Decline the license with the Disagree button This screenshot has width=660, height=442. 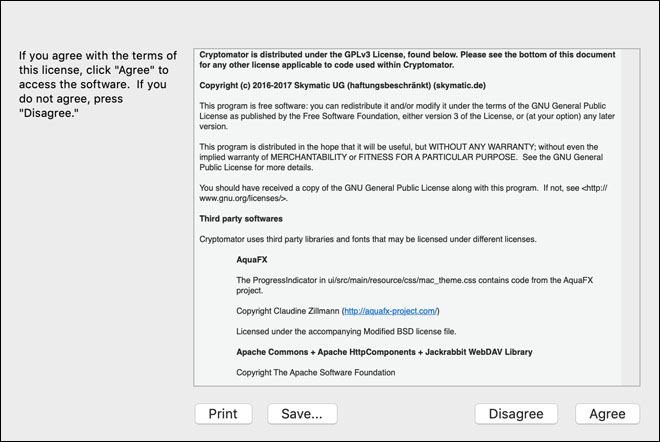coord(516,414)
